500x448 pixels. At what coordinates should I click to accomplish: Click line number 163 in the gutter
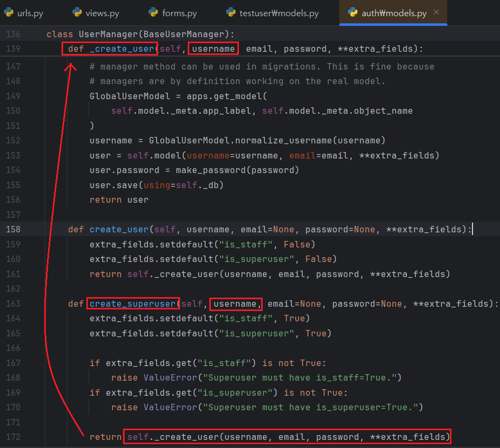[12, 304]
